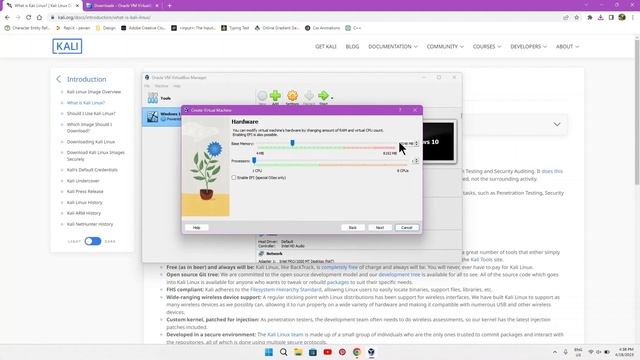This screenshot has width=640, height=360.
Task: Click the Chrome icon on the taskbar
Action: pyautogui.click(x=357, y=352)
